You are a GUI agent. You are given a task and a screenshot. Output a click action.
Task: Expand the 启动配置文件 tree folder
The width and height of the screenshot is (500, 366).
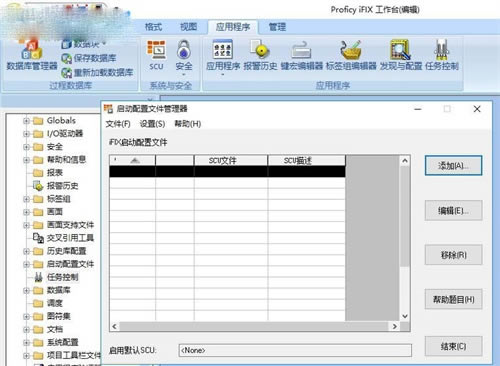click(26, 264)
